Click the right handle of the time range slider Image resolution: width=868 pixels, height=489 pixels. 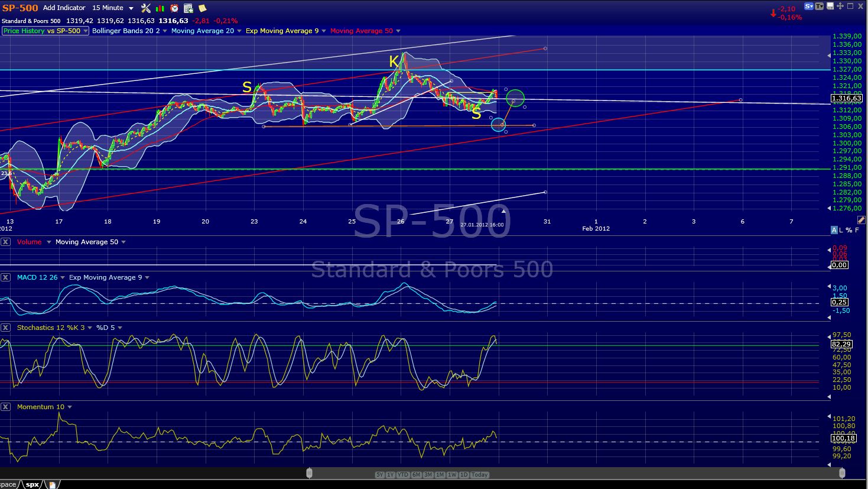click(843, 473)
